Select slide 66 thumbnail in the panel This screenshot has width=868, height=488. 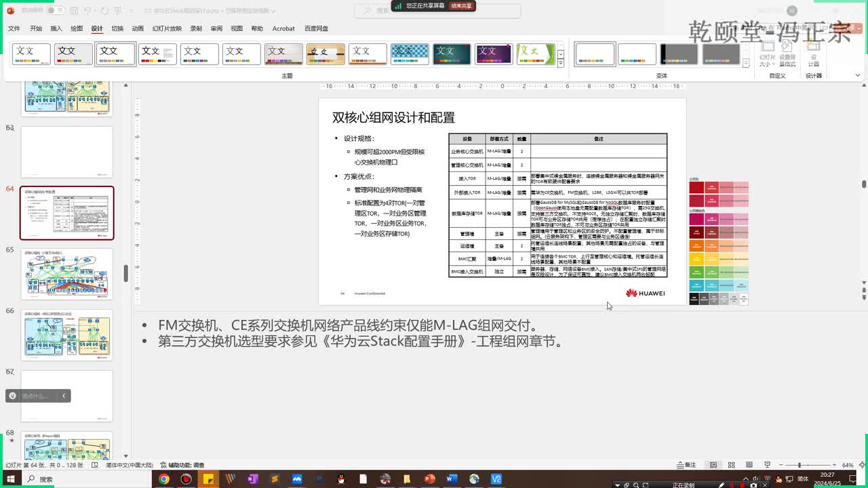coord(66,335)
